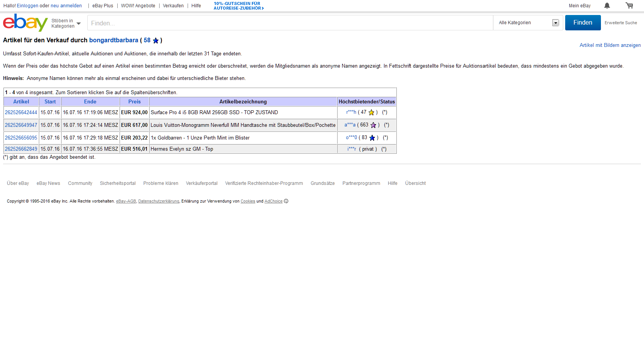The width and height of the screenshot is (644, 349).
Task: Focus the Finden search input field
Action: click(290, 23)
